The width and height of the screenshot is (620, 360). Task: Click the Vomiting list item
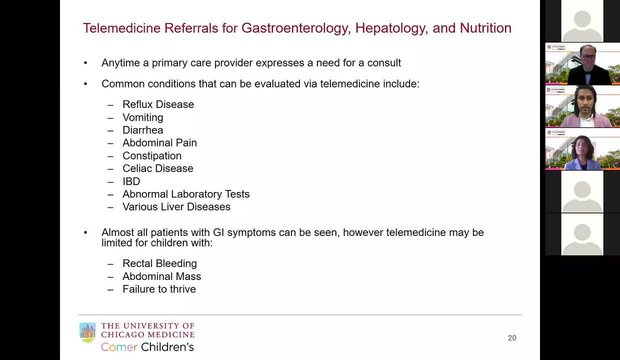tap(143, 117)
